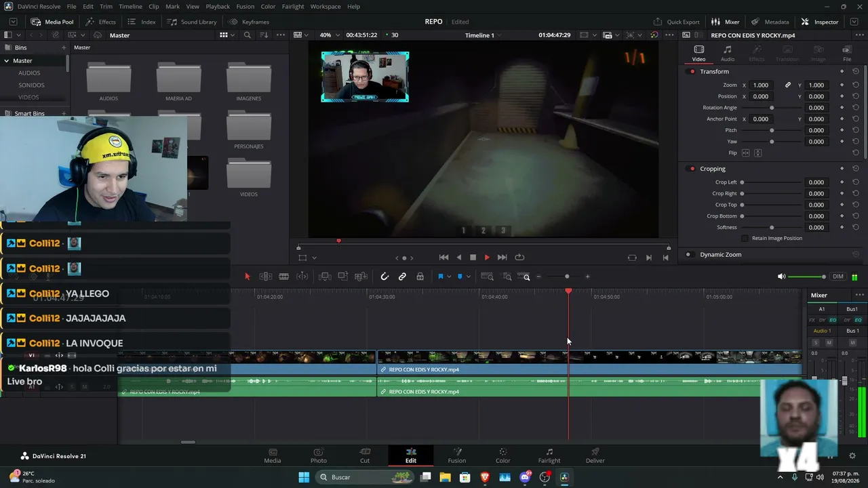
Task: Click the Flip vertical icon
Action: [758, 153]
